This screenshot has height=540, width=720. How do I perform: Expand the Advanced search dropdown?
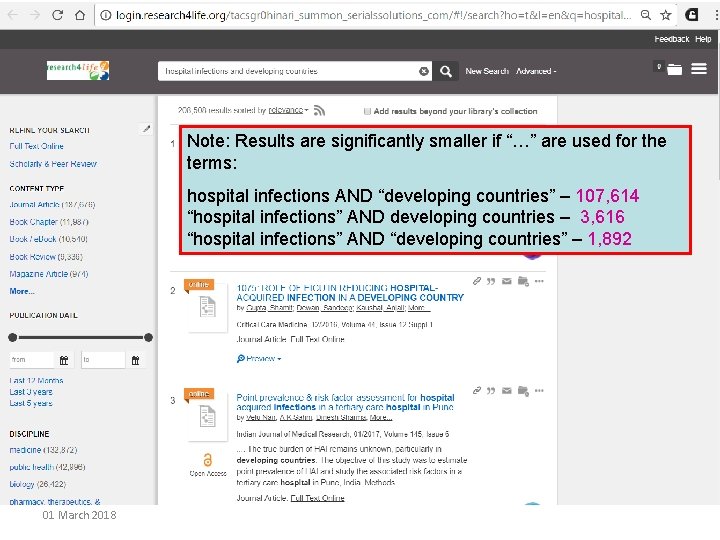(536, 71)
